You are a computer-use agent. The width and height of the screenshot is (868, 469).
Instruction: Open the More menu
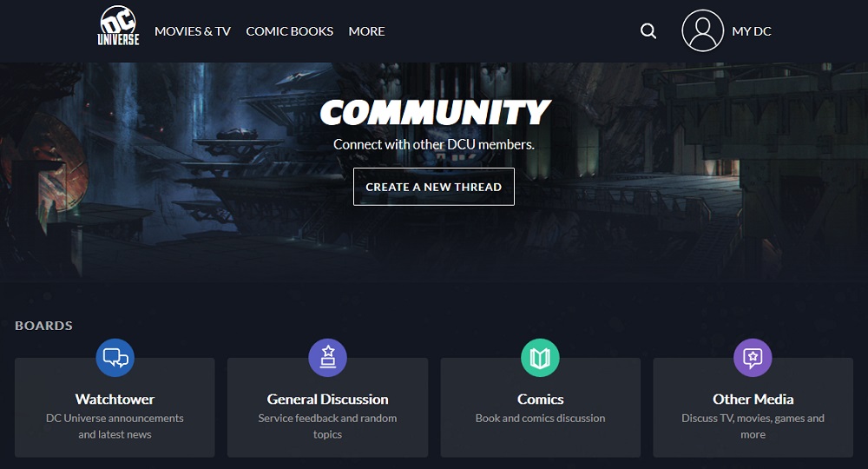click(x=366, y=31)
